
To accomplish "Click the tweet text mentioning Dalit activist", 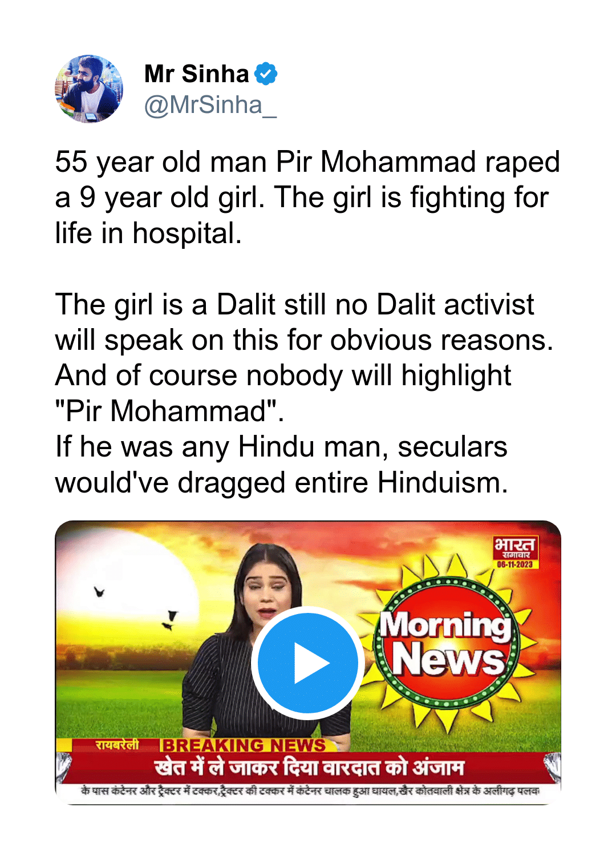I will point(304,357).
